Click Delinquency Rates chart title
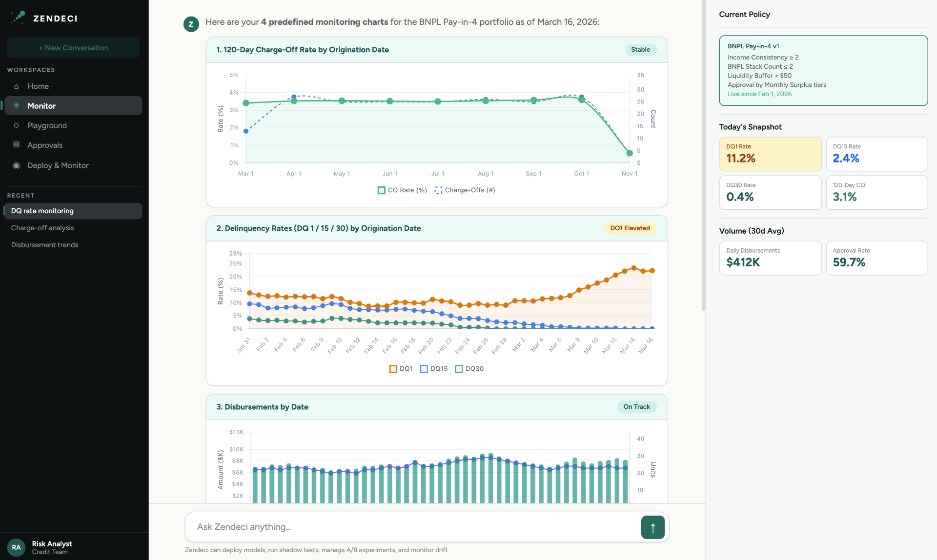 pos(319,228)
